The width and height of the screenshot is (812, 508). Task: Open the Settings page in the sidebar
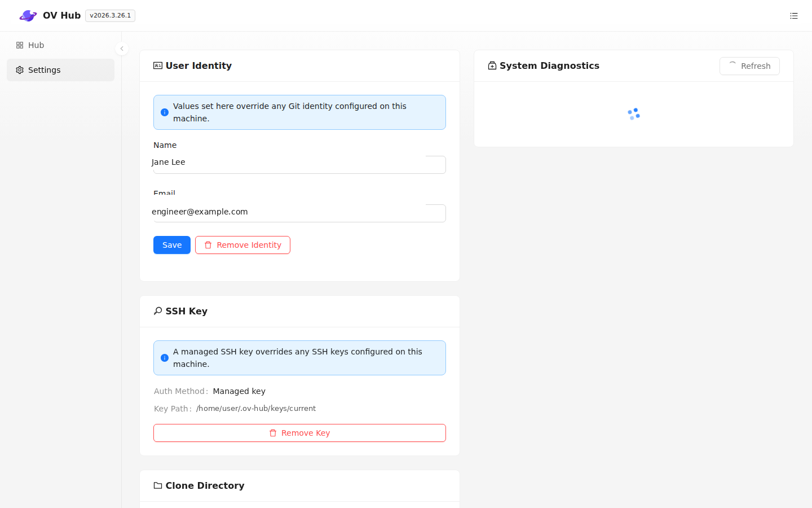(x=60, y=70)
